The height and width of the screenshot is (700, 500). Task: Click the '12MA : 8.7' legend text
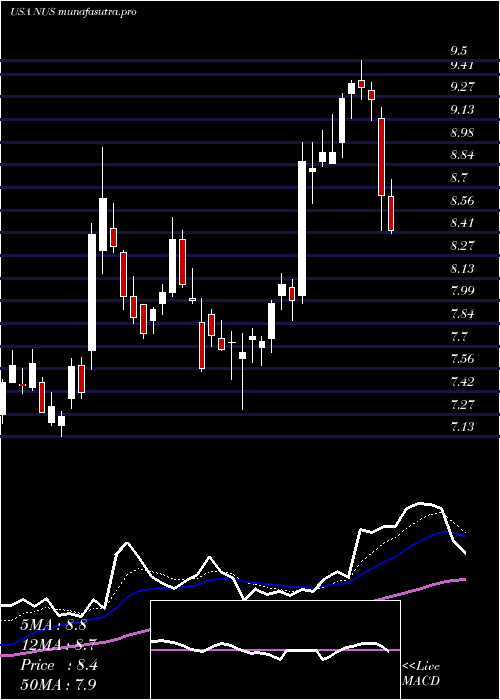57,645
